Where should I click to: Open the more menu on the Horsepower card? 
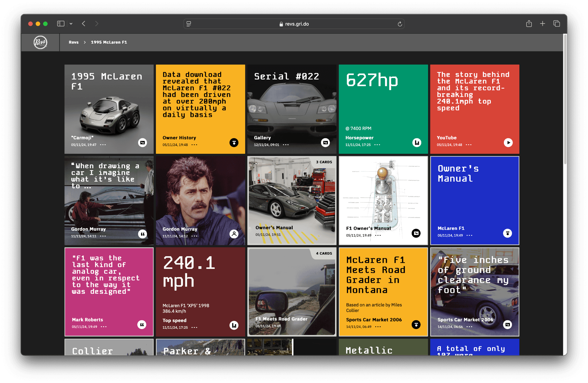point(377,145)
